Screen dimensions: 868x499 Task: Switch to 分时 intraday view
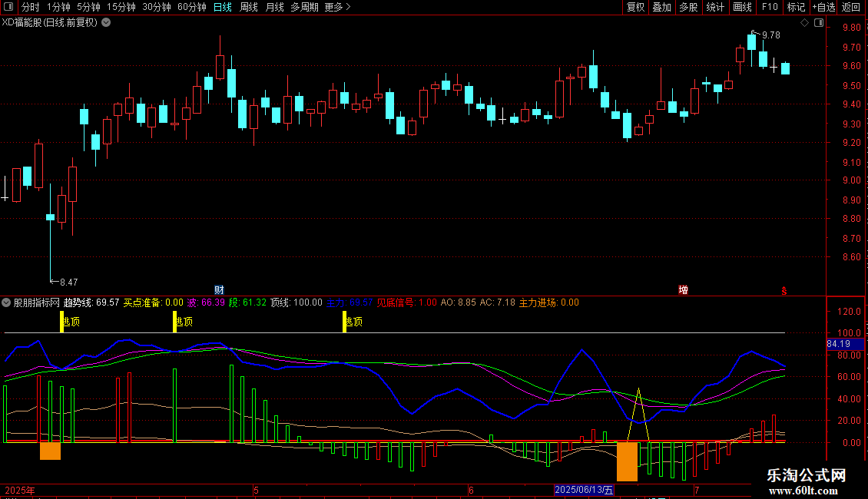pyautogui.click(x=31, y=7)
